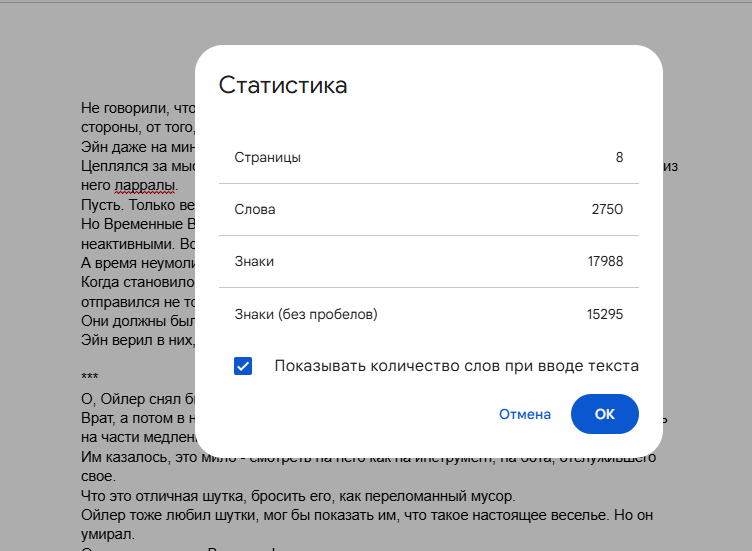
Task: Click the Статистика dialog title
Action: pyautogui.click(x=283, y=85)
